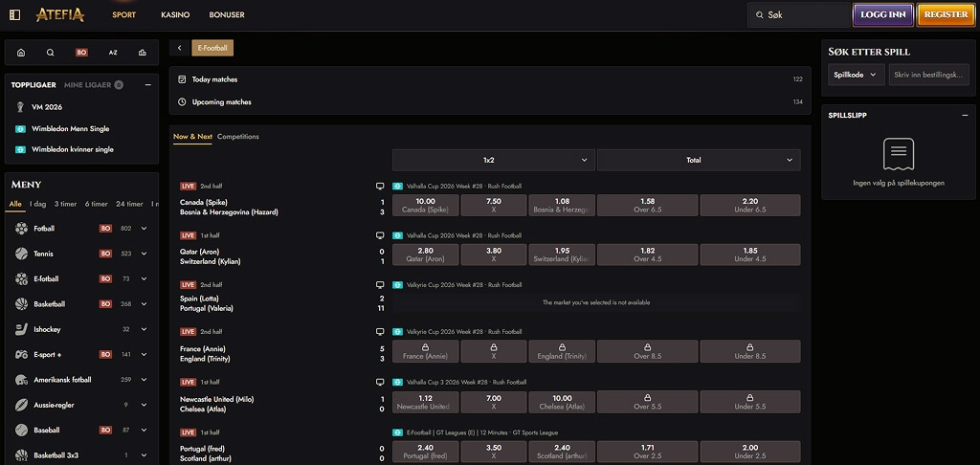Select the E-fotball sport icon
This screenshot has width=980, height=465.
click(21, 278)
